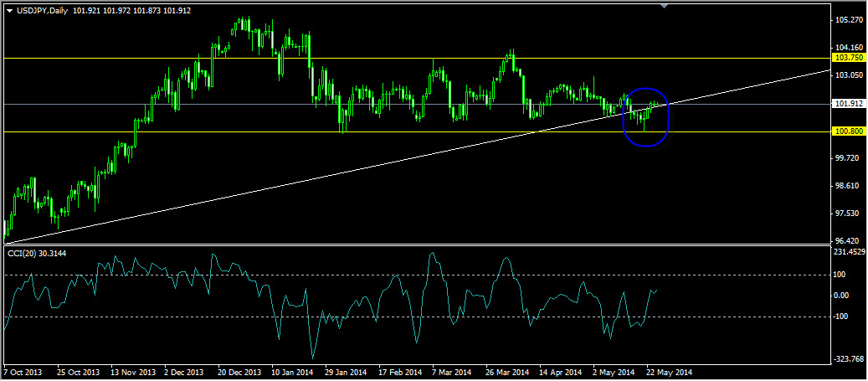This screenshot has width=868, height=381.
Task: Click the 26 Mar 2014 date label
Action: coord(509,372)
